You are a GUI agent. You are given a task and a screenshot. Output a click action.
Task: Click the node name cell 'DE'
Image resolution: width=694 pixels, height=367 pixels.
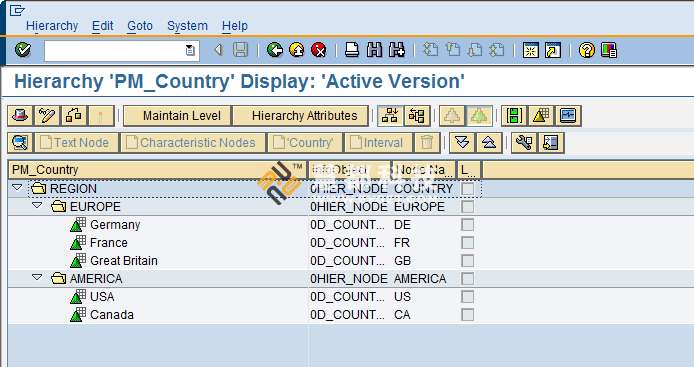[402, 225]
